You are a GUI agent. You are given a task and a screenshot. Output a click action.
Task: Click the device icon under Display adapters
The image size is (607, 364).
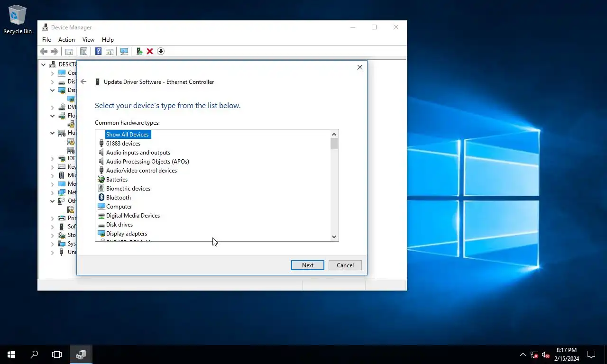(x=71, y=99)
